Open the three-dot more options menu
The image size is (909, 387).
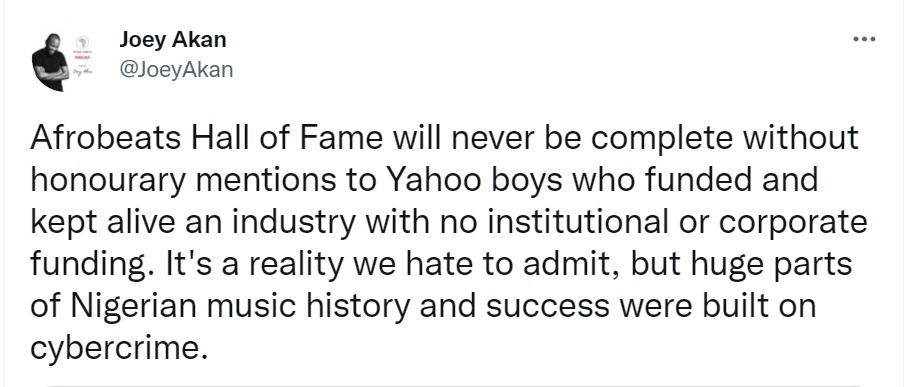pos(864,40)
